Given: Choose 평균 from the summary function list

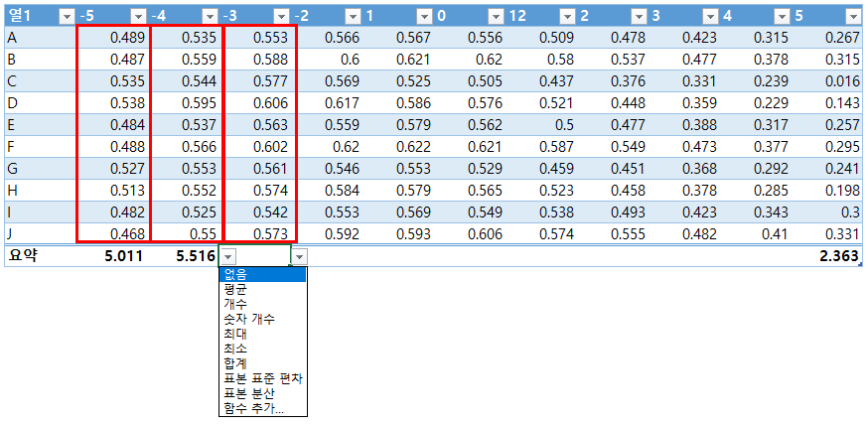Looking at the screenshot, I should [263, 289].
